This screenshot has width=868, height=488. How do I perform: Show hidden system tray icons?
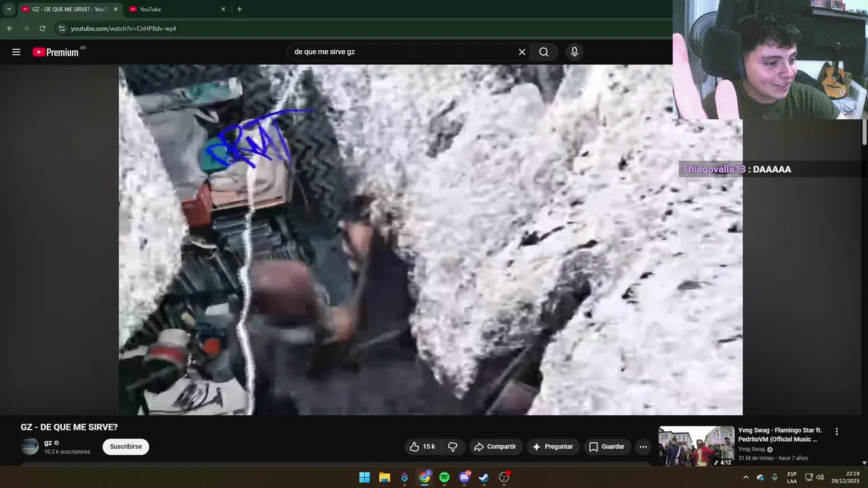[x=745, y=477]
